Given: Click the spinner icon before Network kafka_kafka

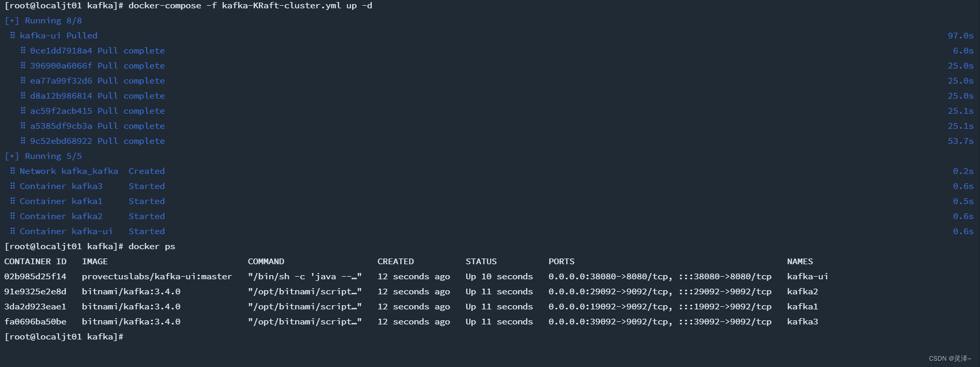Looking at the screenshot, I should [12, 171].
